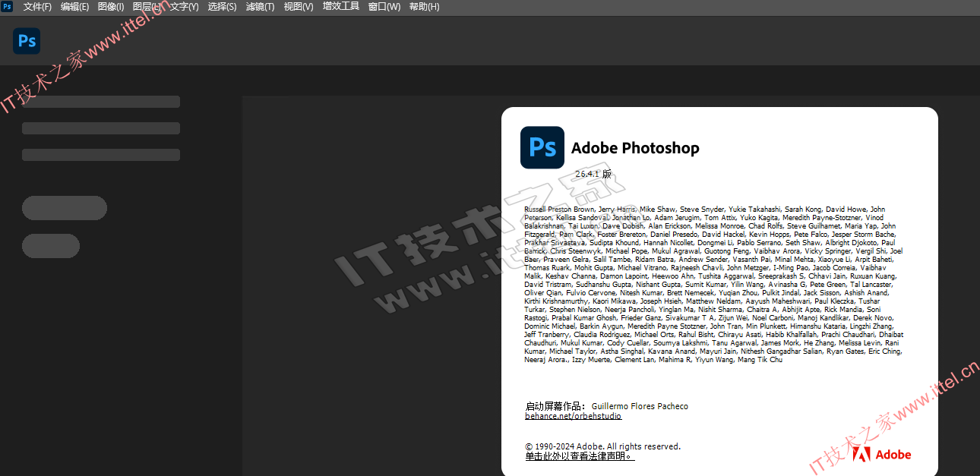Open the 窗口(W) menu
This screenshot has height=476, width=980.
click(x=384, y=7)
